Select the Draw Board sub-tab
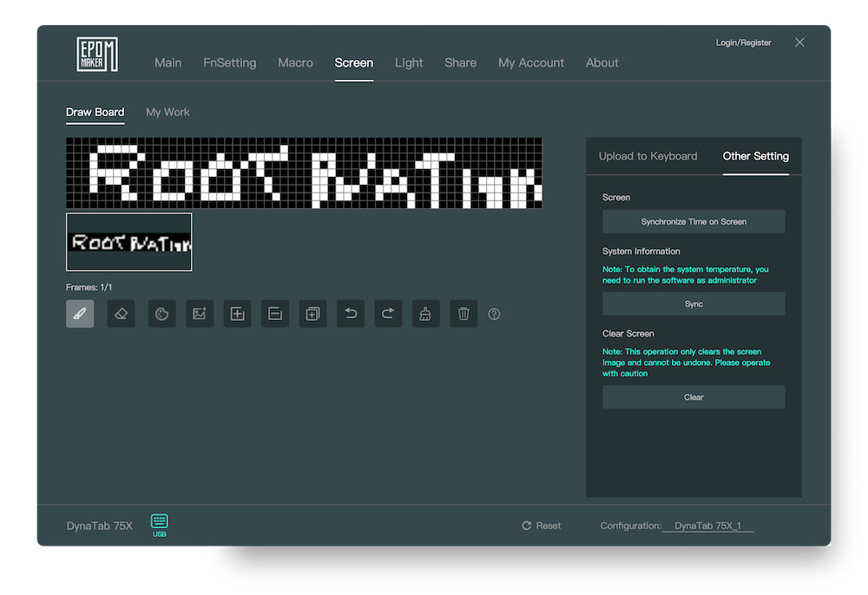 (95, 112)
